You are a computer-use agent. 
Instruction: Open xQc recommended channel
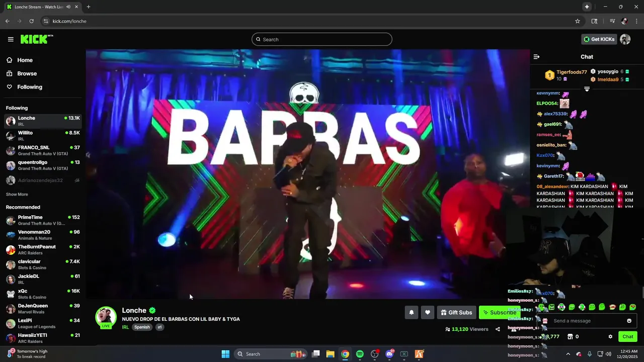(43, 294)
